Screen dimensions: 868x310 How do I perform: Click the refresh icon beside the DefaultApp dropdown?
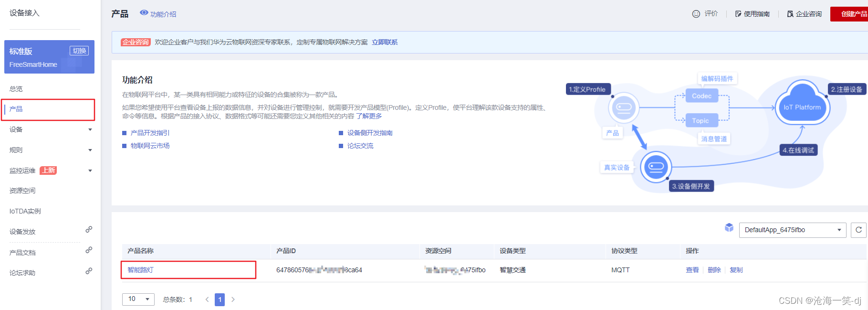point(858,230)
